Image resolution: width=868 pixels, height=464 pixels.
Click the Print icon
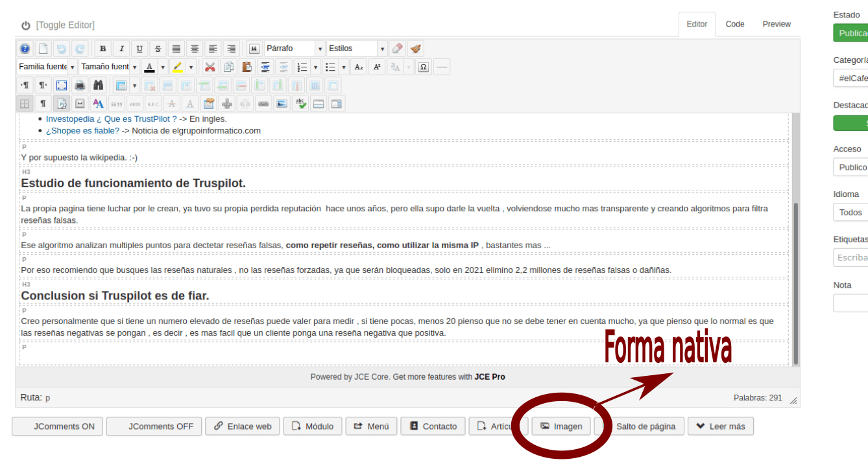tap(79, 85)
